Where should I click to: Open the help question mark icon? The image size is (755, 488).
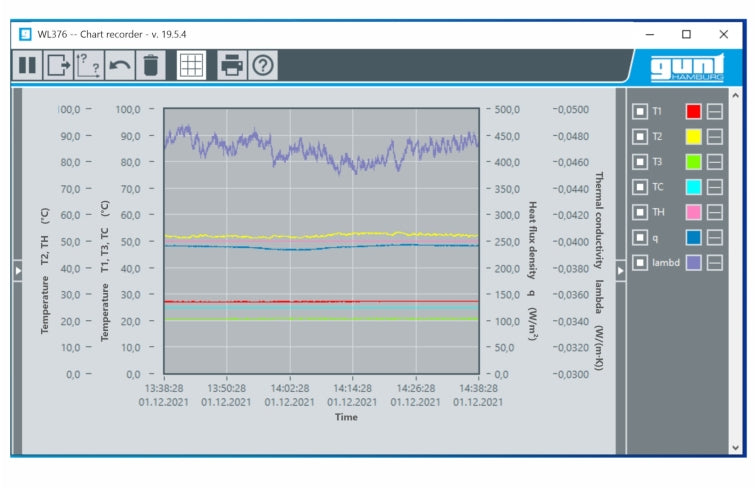point(263,66)
